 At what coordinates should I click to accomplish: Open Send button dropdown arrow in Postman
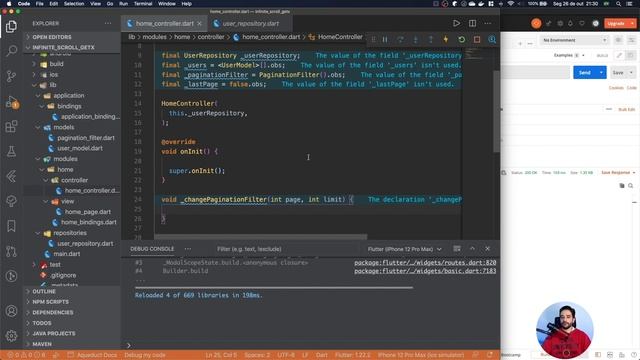(x=601, y=72)
